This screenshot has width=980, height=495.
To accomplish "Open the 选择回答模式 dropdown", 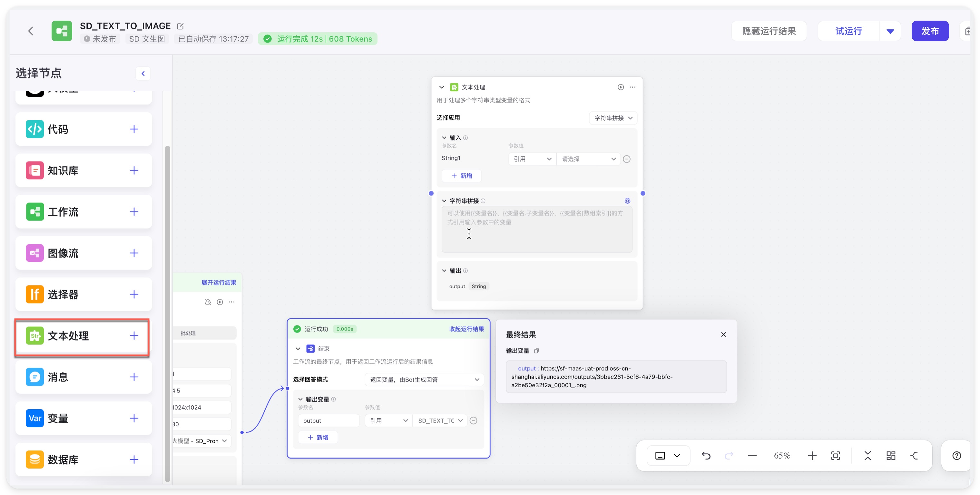I will point(424,379).
